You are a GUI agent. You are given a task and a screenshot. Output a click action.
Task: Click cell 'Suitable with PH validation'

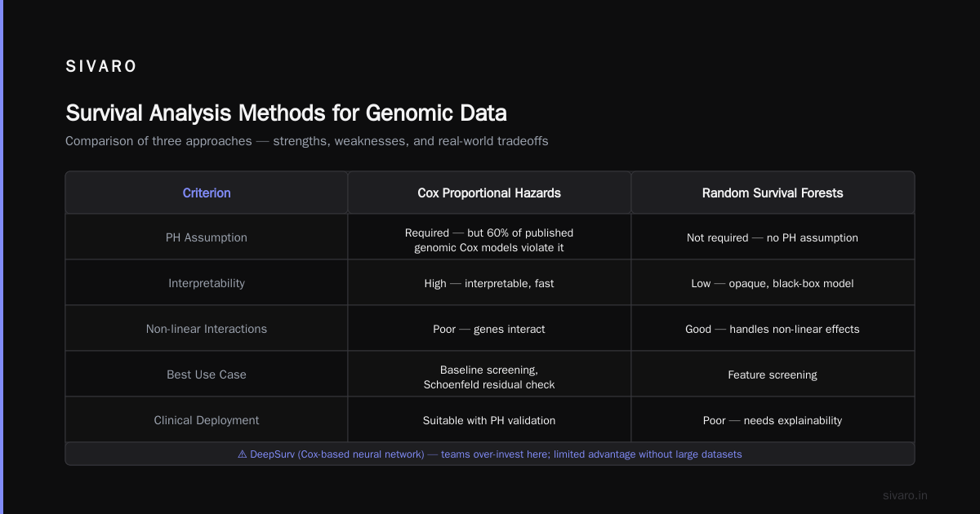[489, 420]
